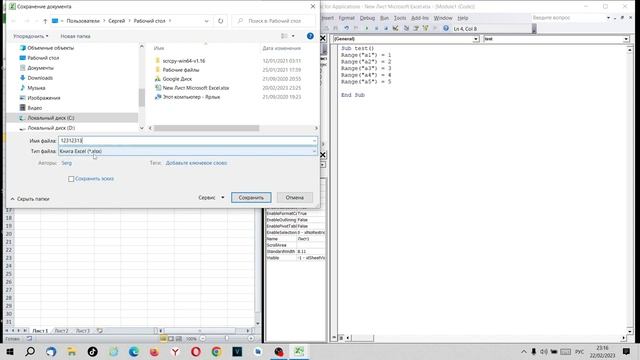The height and width of the screenshot is (360, 640).
Task: Run the macro with green play icon
Action: pyautogui.click(x=367, y=29)
